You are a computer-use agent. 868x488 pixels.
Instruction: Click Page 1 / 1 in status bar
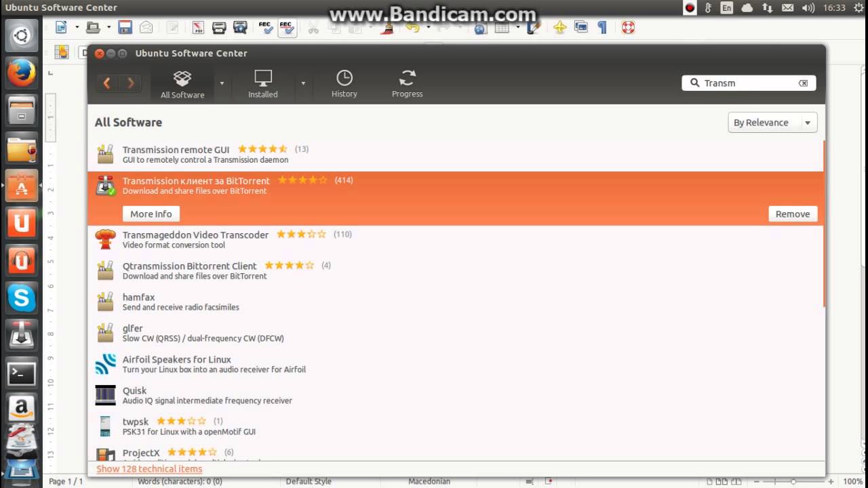pos(66,481)
